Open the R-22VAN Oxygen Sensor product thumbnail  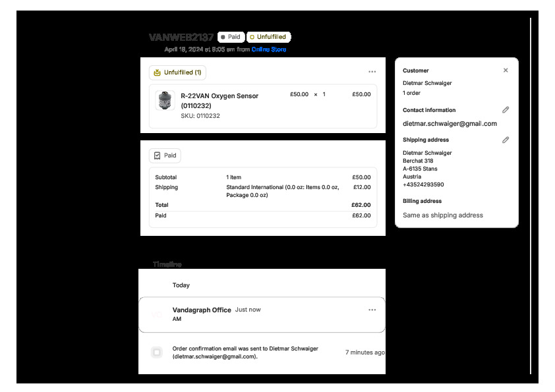coord(164,101)
